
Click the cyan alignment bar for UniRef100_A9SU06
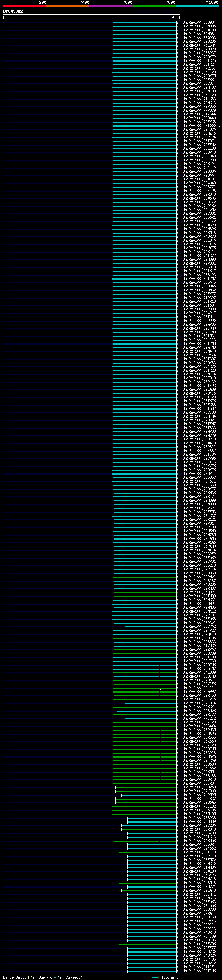tap(147, 711)
